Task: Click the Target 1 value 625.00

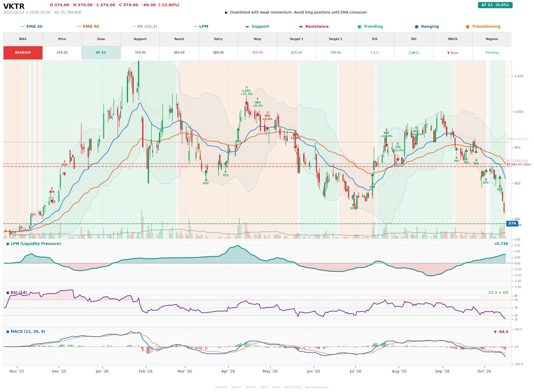Action: pyautogui.click(x=297, y=53)
